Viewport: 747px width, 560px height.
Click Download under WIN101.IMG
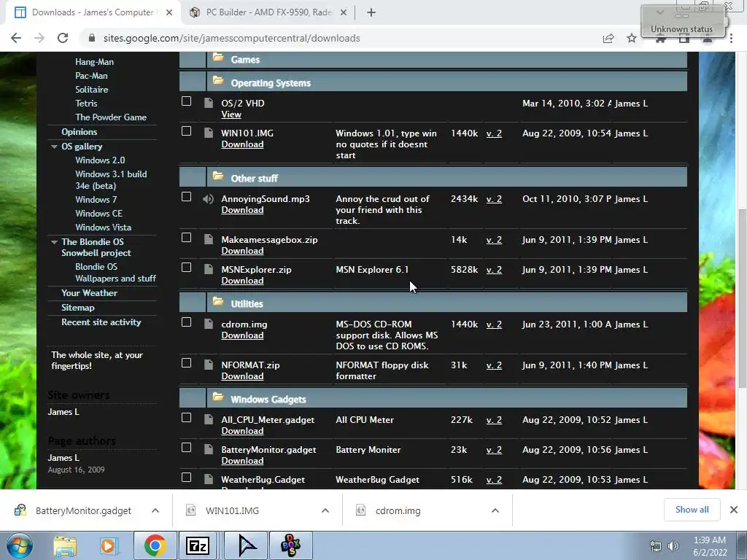pyautogui.click(x=242, y=144)
